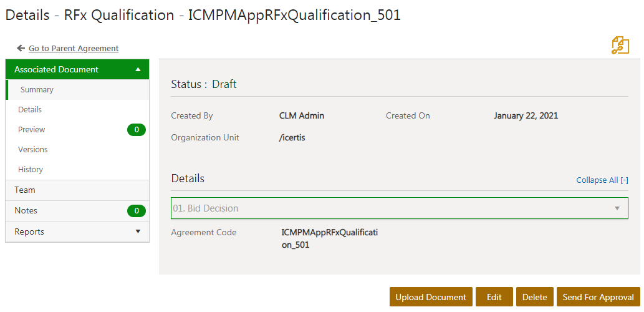644x312 pixels.
Task: Collapse the Associated Document section
Action: [138, 69]
